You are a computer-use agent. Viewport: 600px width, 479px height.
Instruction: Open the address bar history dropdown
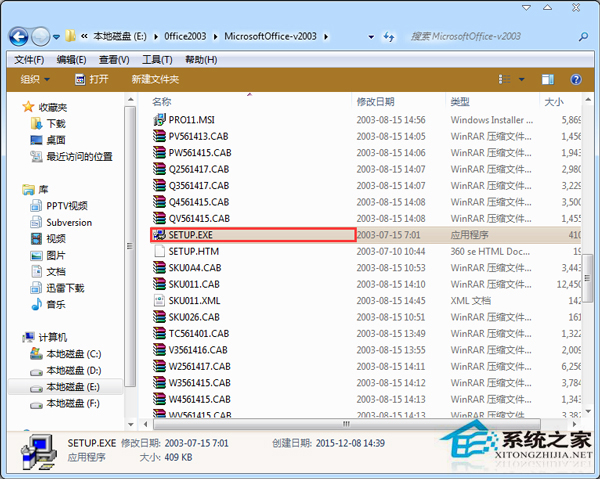[371, 37]
